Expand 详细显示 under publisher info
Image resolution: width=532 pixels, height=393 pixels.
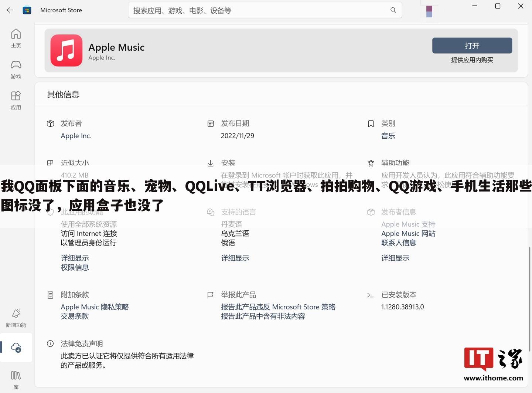[395, 258]
